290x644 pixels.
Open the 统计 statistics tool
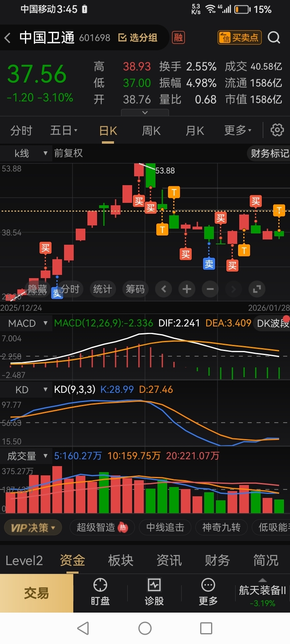point(102,289)
